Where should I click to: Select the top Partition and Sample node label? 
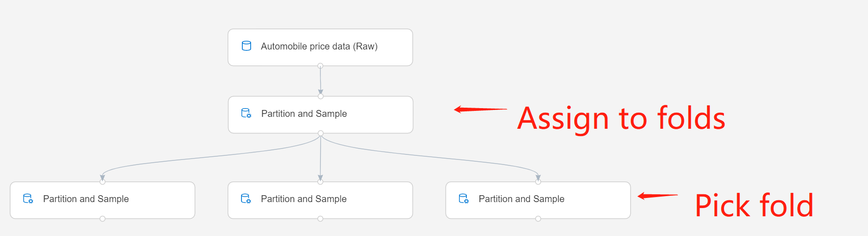coord(304,114)
